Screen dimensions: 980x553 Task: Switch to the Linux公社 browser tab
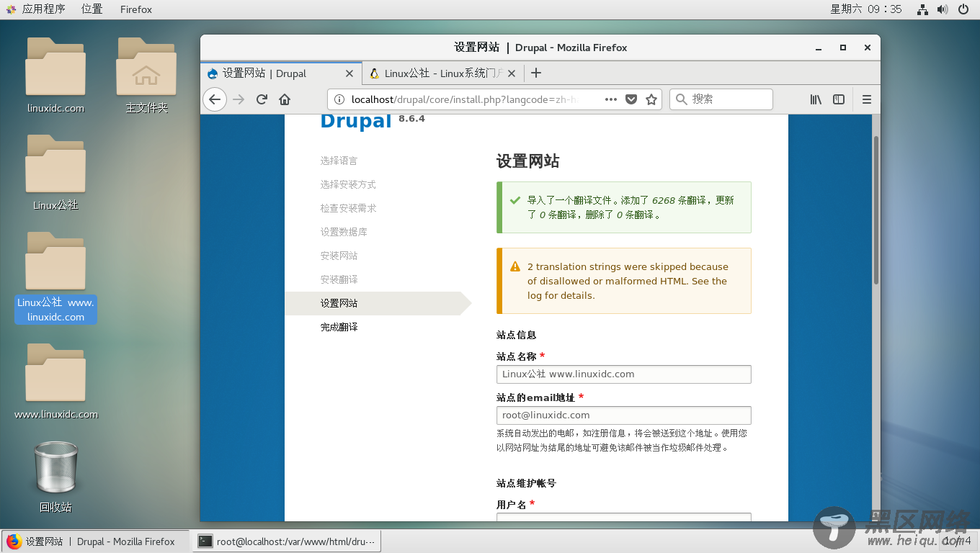tap(443, 73)
